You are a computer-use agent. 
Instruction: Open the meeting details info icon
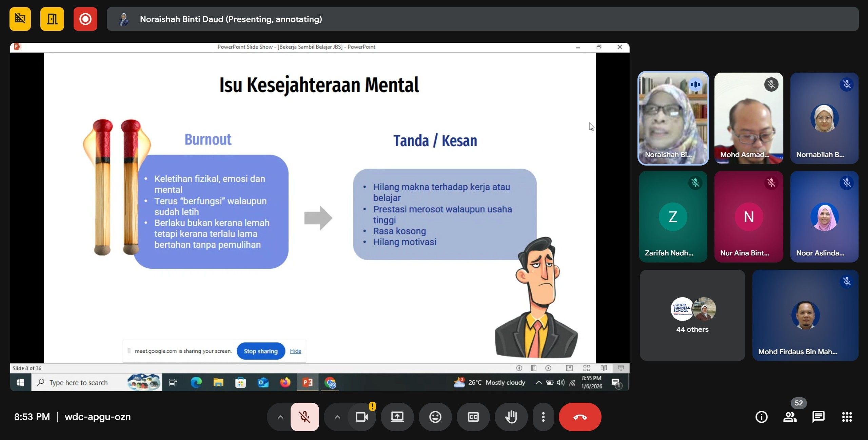[x=761, y=417]
